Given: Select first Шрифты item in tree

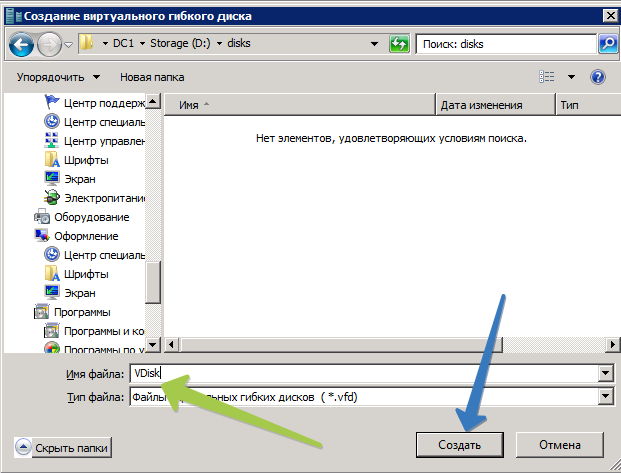Looking at the screenshot, I should click(76, 160).
